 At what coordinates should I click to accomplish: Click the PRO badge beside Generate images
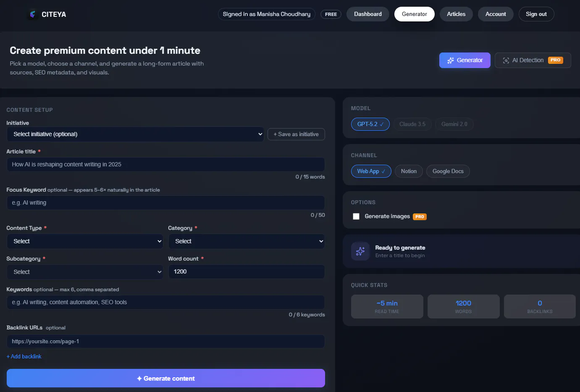point(420,217)
